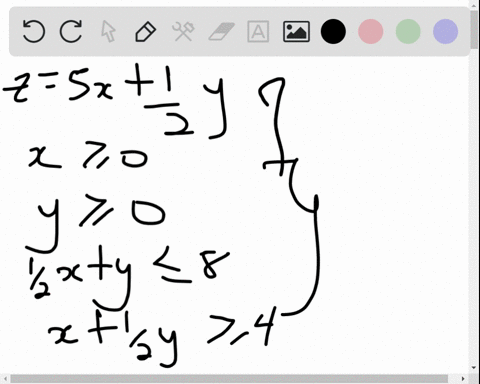
Task: Choose the pink color swatch
Action: pos(370,31)
